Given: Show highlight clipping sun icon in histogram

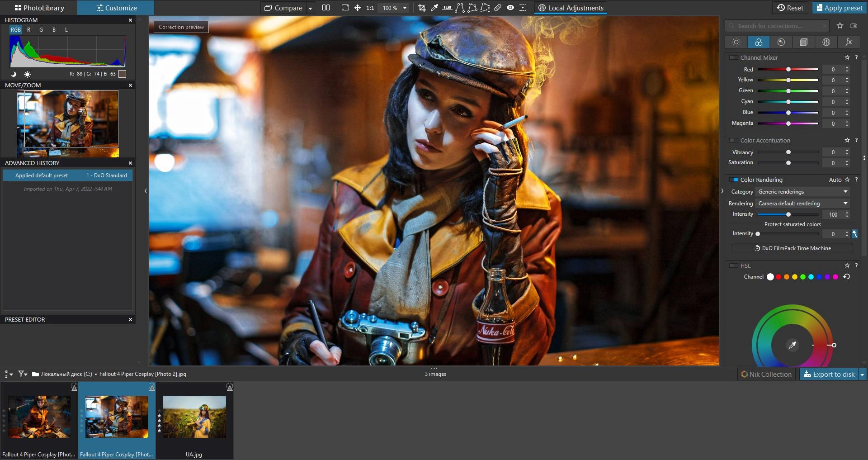Looking at the screenshot, I should pyautogui.click(x=27, y=74).
